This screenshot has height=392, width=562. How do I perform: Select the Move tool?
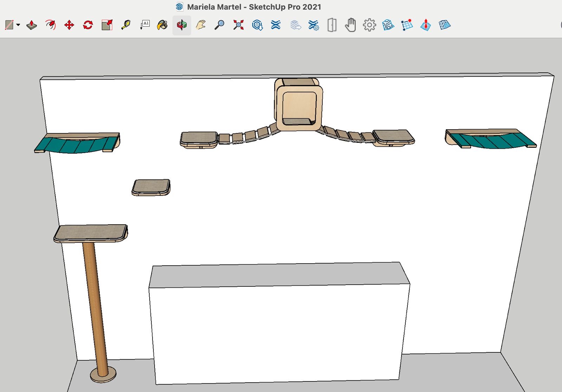click(69, 25)
